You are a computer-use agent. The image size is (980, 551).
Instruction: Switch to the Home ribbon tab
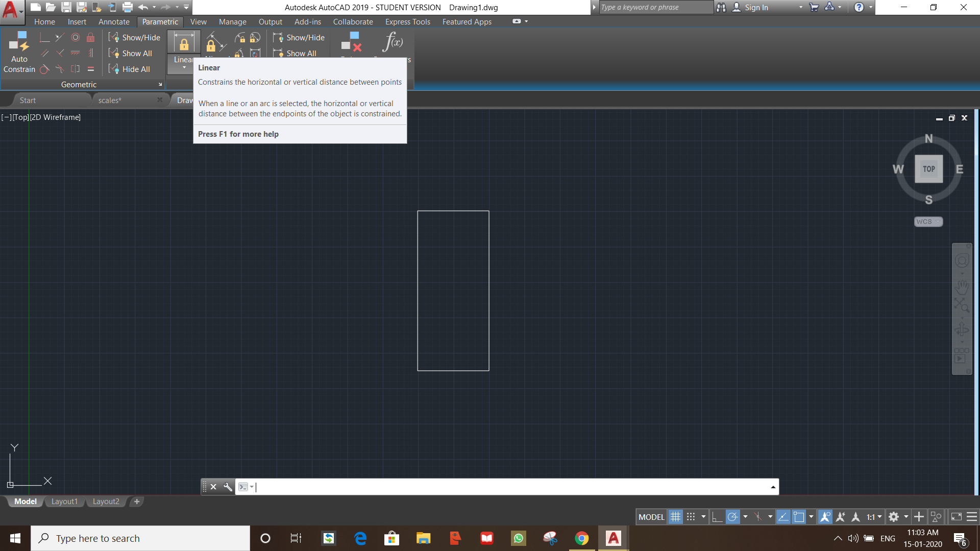click(44, 22)
